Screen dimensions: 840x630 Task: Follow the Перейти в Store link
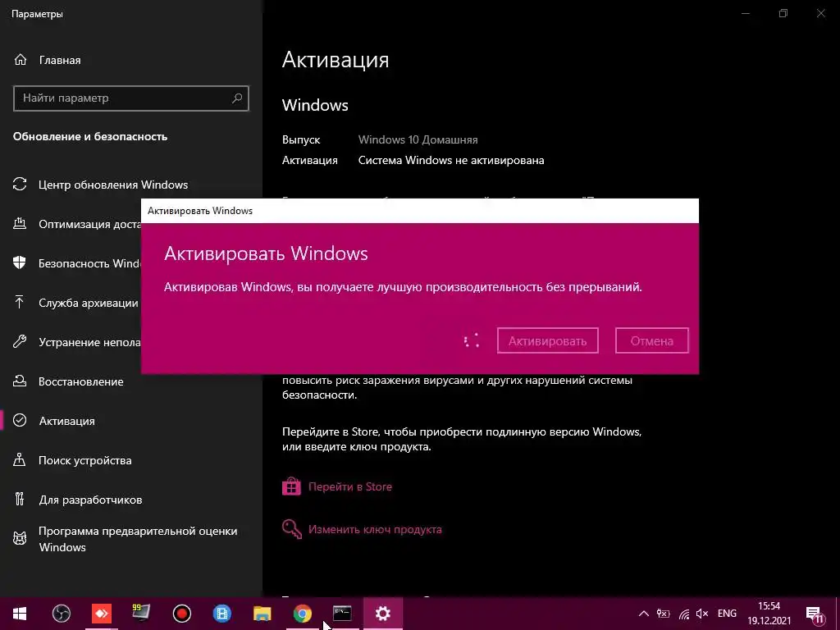point(349,487)
